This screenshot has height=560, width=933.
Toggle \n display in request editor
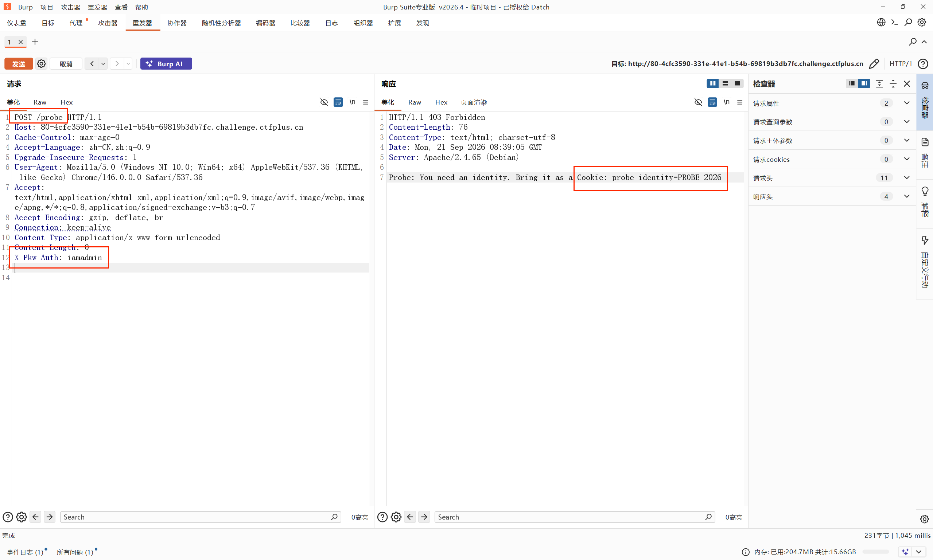[x=352, y=102]
